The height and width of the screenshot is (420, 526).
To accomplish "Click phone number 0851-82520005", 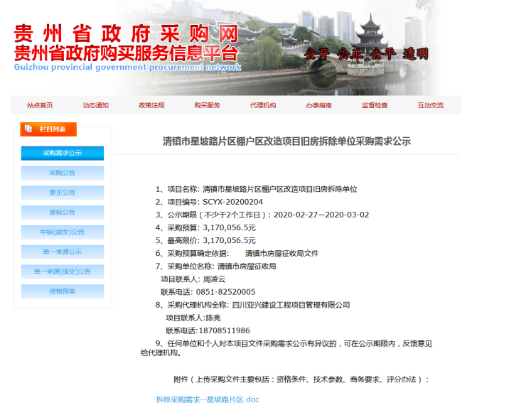I will (x=226, y=292).
